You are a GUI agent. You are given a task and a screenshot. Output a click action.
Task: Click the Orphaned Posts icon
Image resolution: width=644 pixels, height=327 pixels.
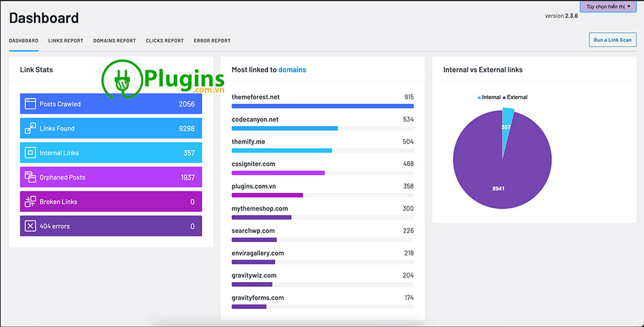coord(30,177)
